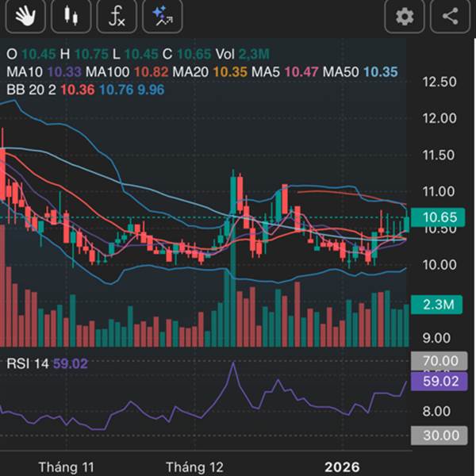Image resolution: width=476 pixels, height=476 pixels.
Task: Click the 10.00 price axis label
Action: tap(440, 265)
